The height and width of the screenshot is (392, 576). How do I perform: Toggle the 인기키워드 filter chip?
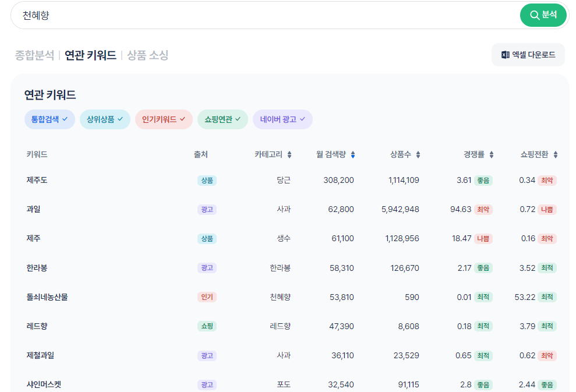pos(164,119)
